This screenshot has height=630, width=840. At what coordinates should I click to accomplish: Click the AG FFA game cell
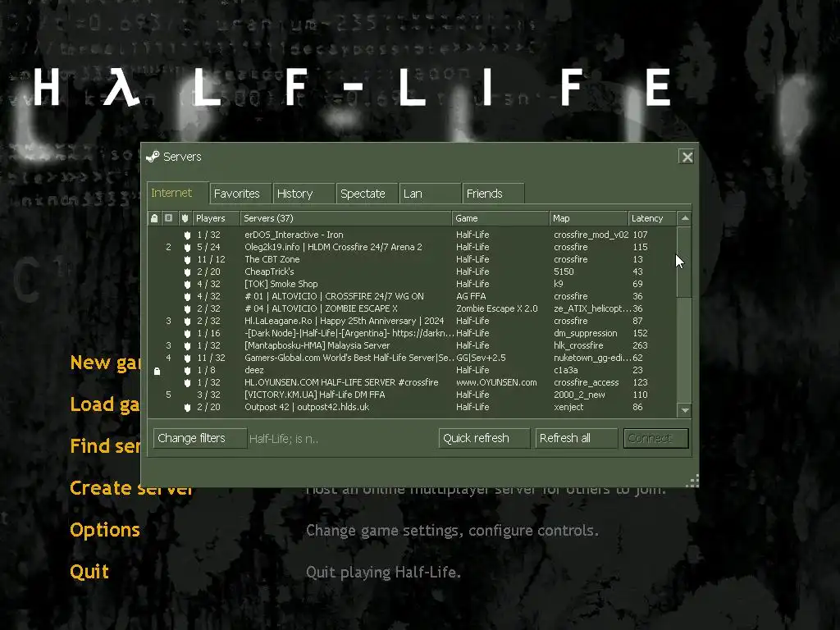[x=471, y=297]
